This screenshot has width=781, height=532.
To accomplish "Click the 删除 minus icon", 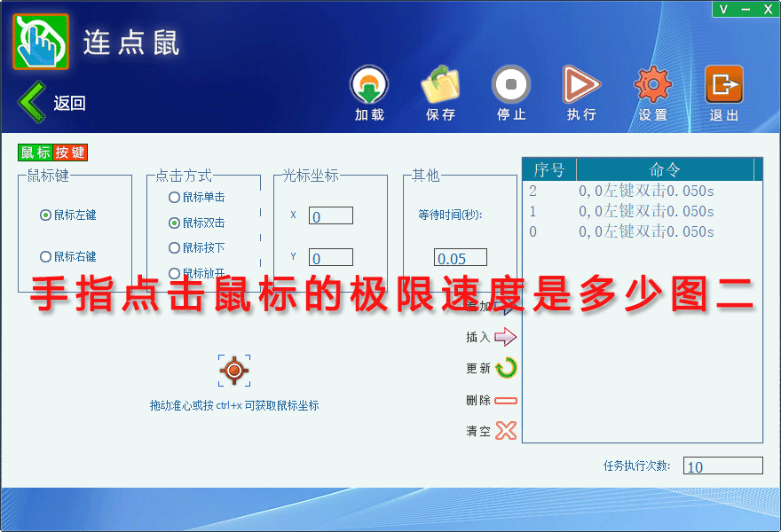I will click(x=506, y=400).
